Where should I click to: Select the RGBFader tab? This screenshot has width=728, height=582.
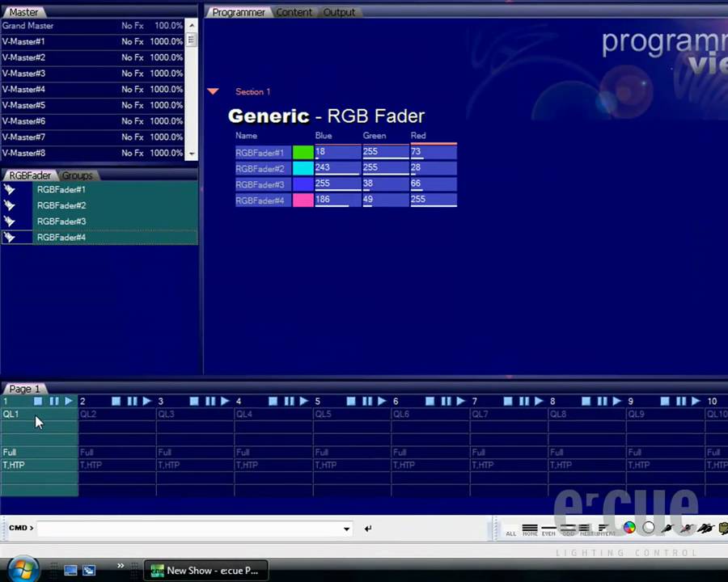point(30,175)
